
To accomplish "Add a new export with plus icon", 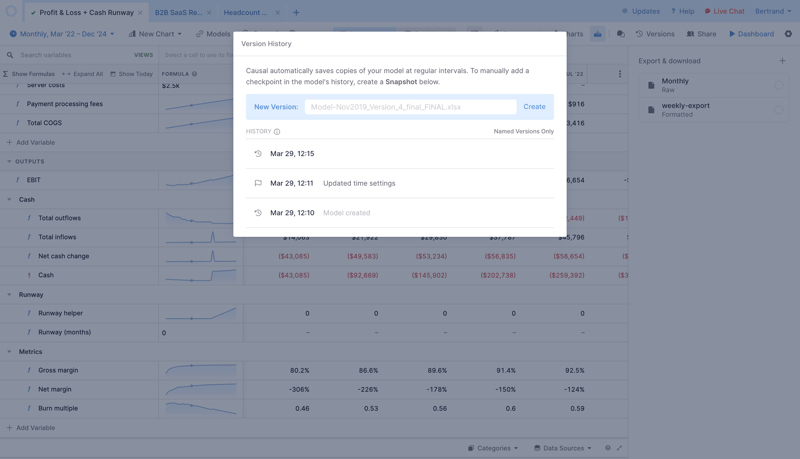I will point(782,61).
